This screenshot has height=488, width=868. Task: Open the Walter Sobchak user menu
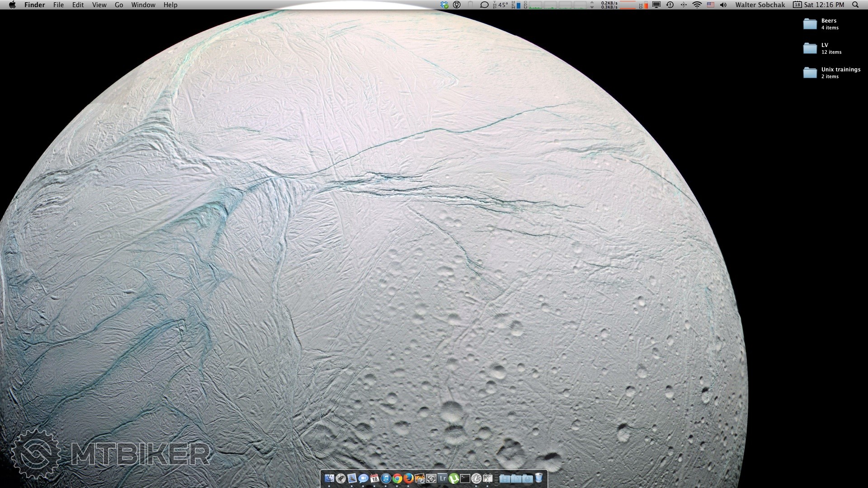(760, 5)
